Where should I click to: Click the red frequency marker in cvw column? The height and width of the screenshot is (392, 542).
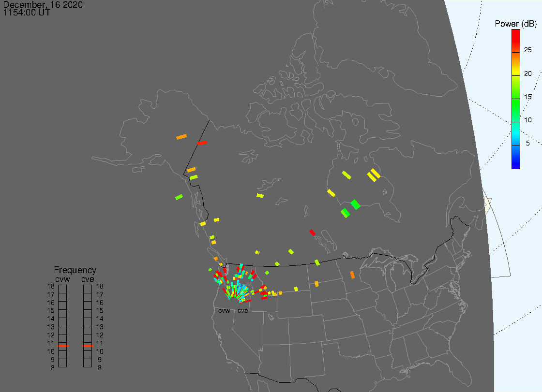pos(62,346)
